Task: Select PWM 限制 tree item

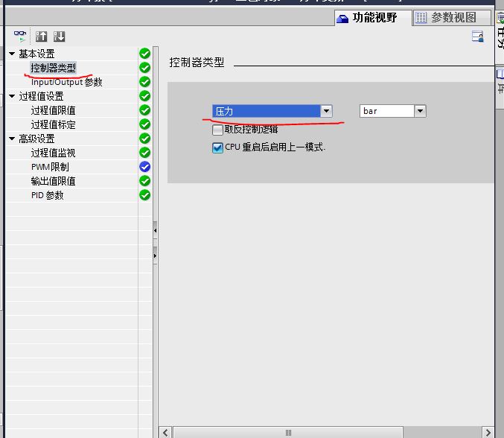Action: pyautogui.click(x=50, y=167)
